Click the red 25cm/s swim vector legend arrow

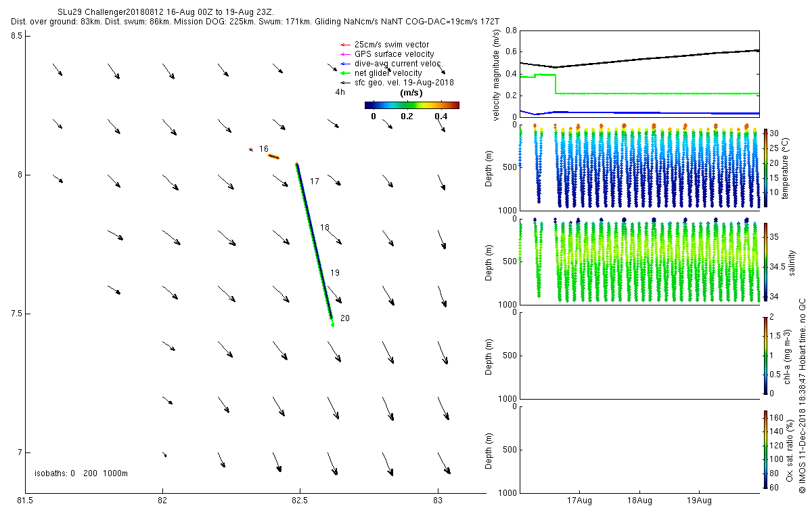point(344,45)
